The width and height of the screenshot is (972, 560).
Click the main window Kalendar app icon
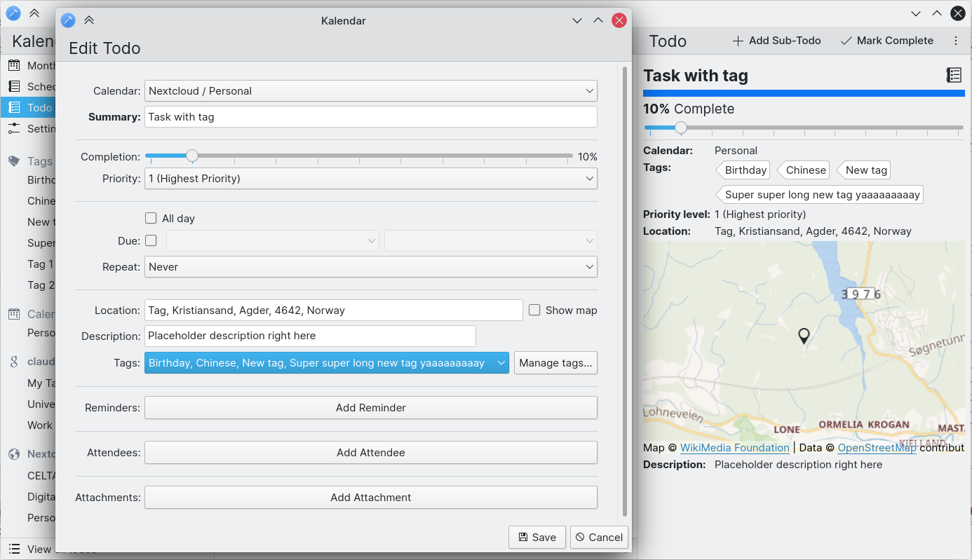(x=13, y=13)
